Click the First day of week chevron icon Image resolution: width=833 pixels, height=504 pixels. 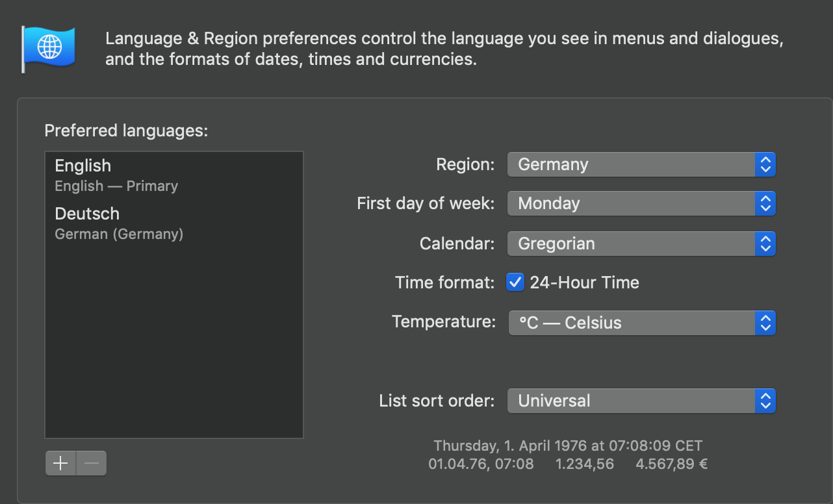pos(767,203)
